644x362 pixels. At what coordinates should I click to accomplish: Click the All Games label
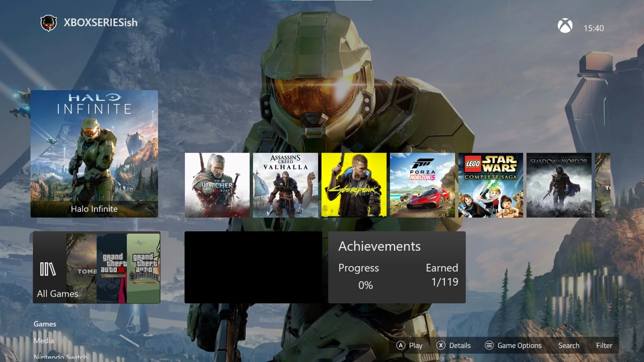(58, 294)
